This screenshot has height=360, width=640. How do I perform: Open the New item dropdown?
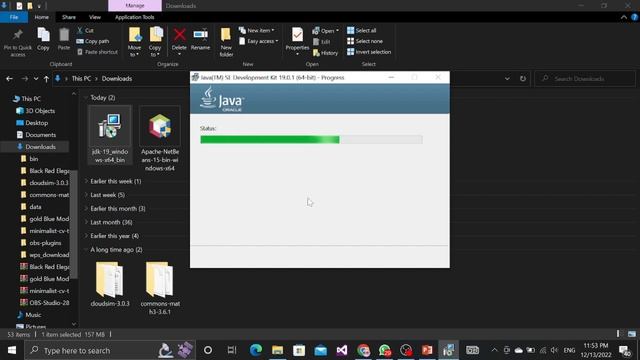(x=257, y=30)
